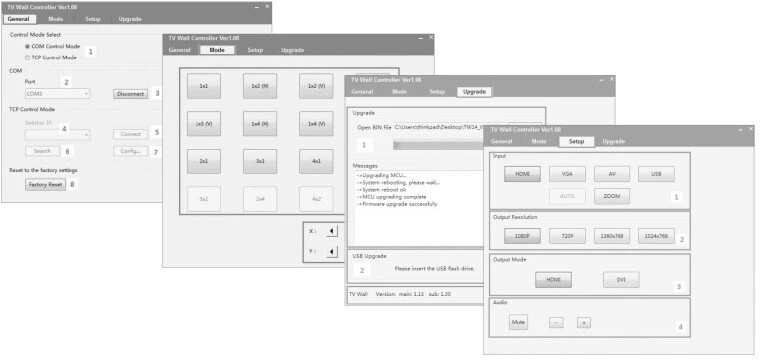
Task: Click the Factory Reset button
Action: [45, 185]
